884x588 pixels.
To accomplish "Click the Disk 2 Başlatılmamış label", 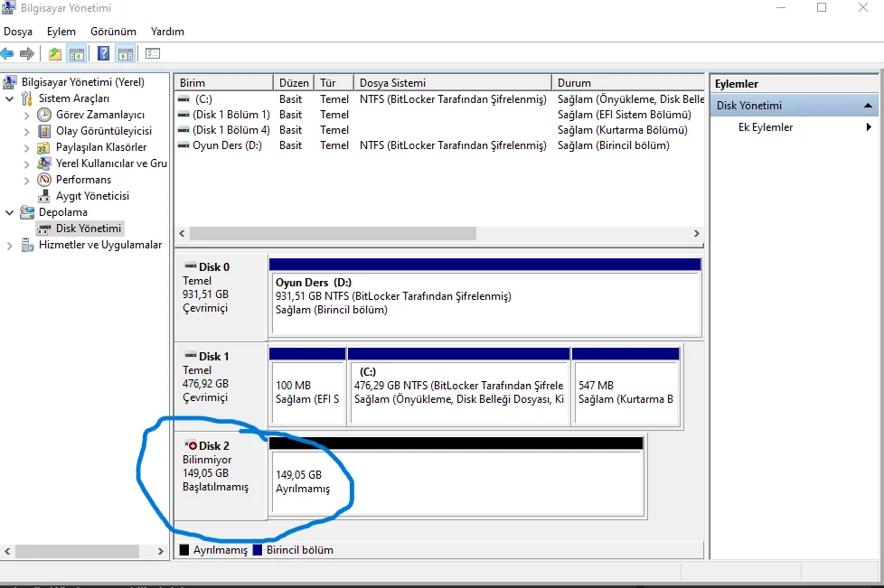I will [215, 487].
